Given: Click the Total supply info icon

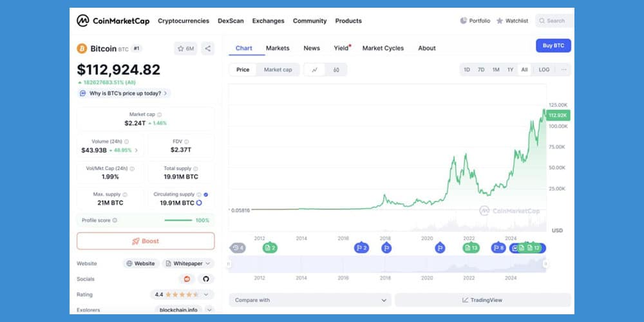Looking at the screenshot, I should coord(196,168).
